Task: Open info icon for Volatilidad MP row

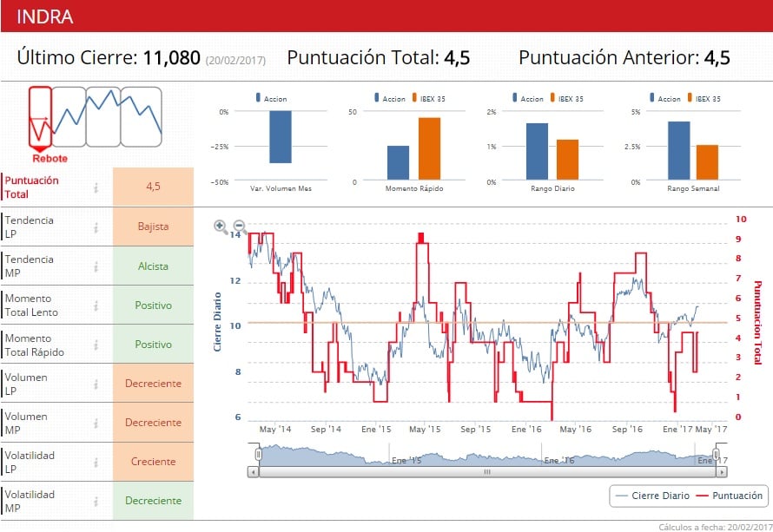Action: point(96,501)
